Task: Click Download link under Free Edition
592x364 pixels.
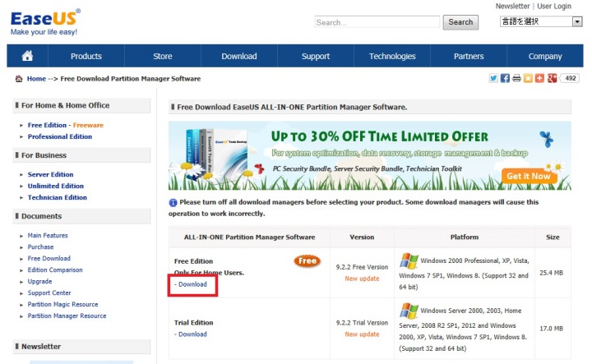Action: click(192, 284)
